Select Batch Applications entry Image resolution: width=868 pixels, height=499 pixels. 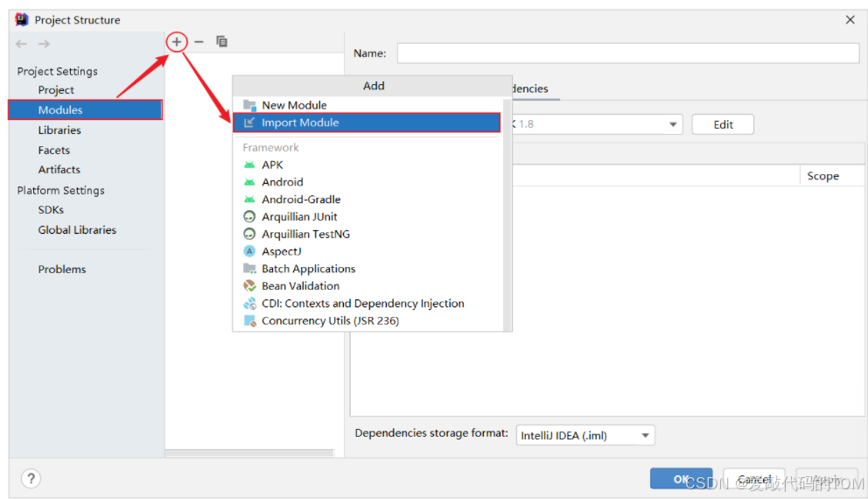click(x=367, y=269)
